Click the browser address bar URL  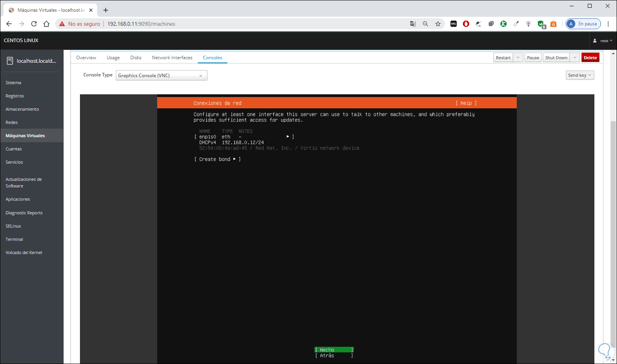(x=141, y=24)
